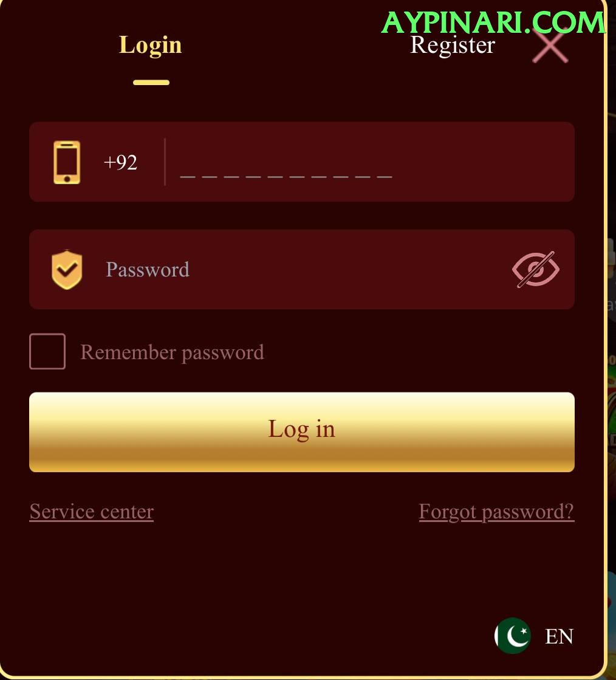
Task: Open the Service center link
Action: tap(92, 512)
